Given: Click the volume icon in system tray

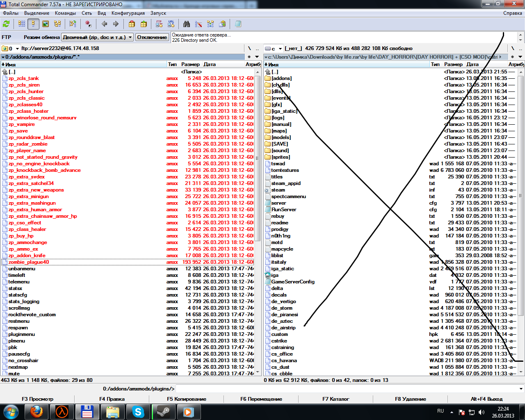Looking at the screenshot, I should click(481, 412).
